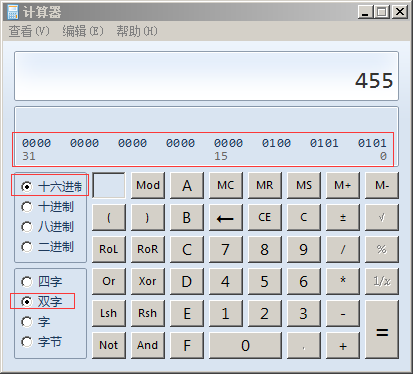Click the MR memory recall button
413x374 pixels.
pos(265,185)
